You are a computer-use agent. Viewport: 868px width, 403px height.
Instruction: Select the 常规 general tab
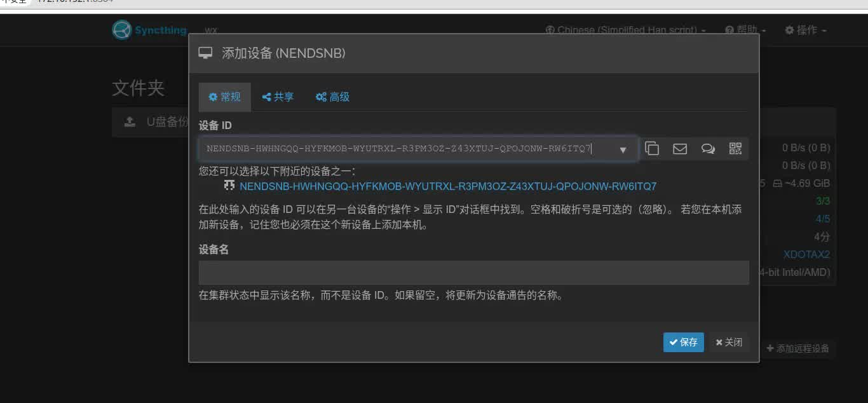(224, 97)
